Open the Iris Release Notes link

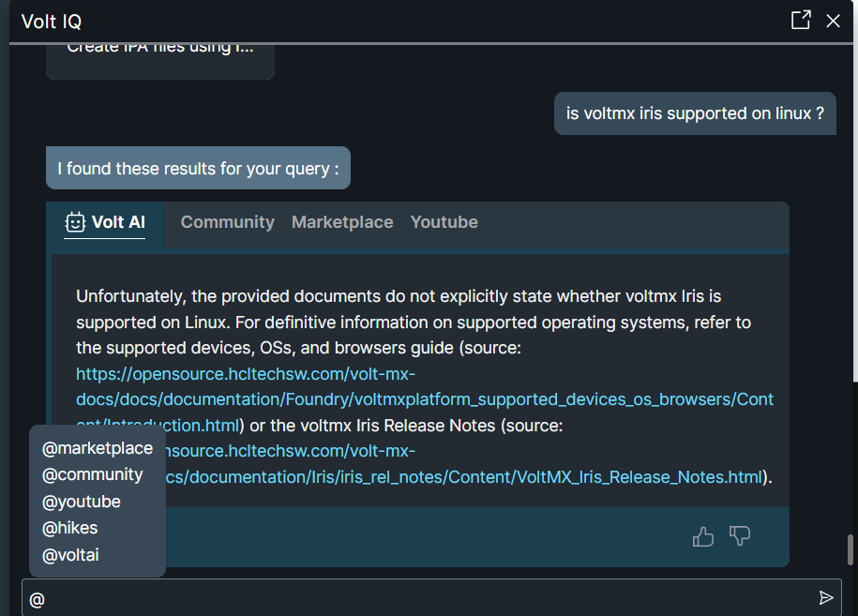469,477
